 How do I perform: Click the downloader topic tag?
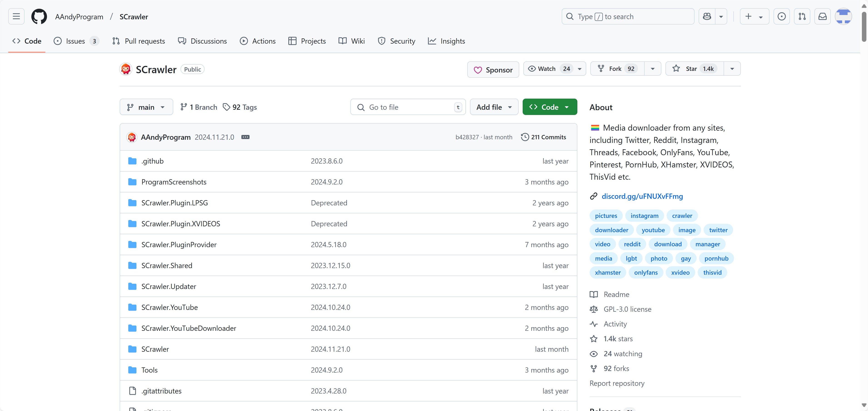click(611, 230)
